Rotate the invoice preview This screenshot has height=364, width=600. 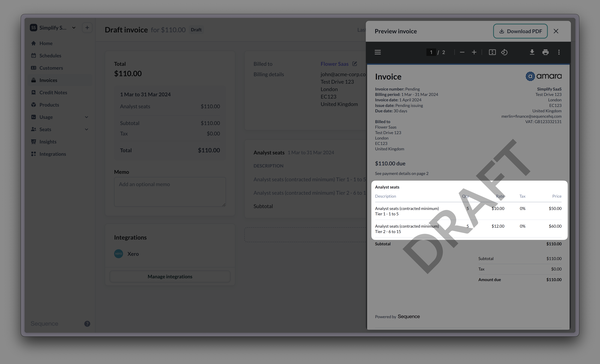[x=504, y=52]
